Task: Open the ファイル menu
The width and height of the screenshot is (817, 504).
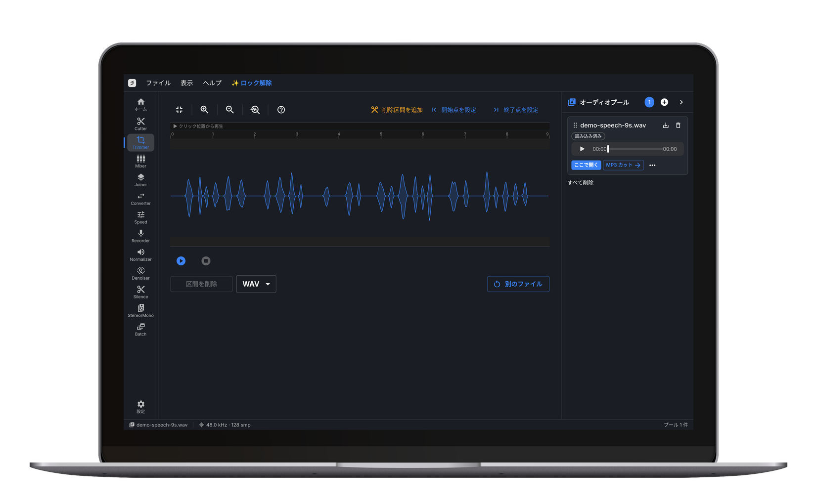Action: coord(158,83)
